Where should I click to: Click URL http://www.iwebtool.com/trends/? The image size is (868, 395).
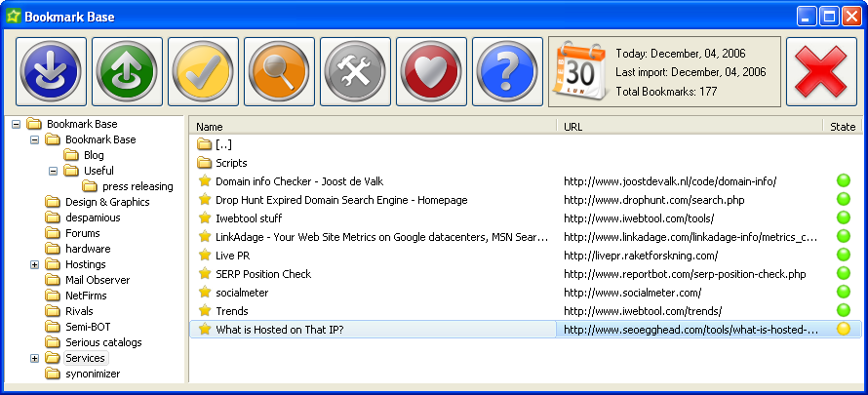pos(643,311)
